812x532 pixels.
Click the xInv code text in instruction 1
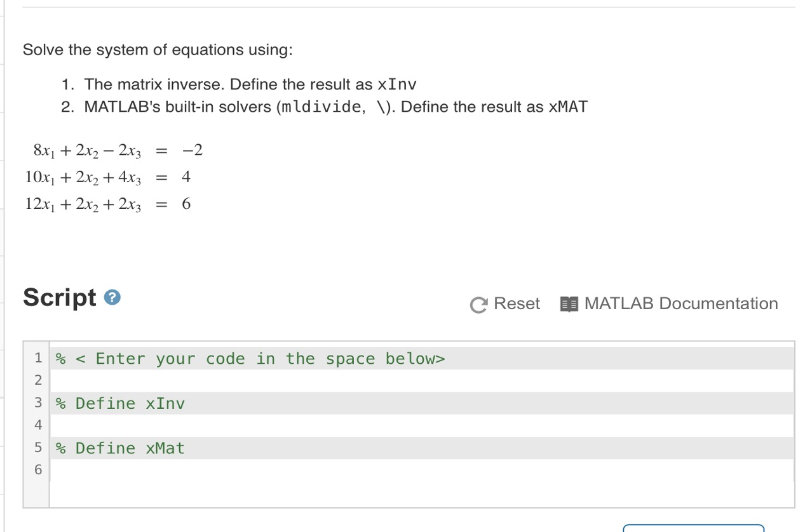(x=397, y=84)
